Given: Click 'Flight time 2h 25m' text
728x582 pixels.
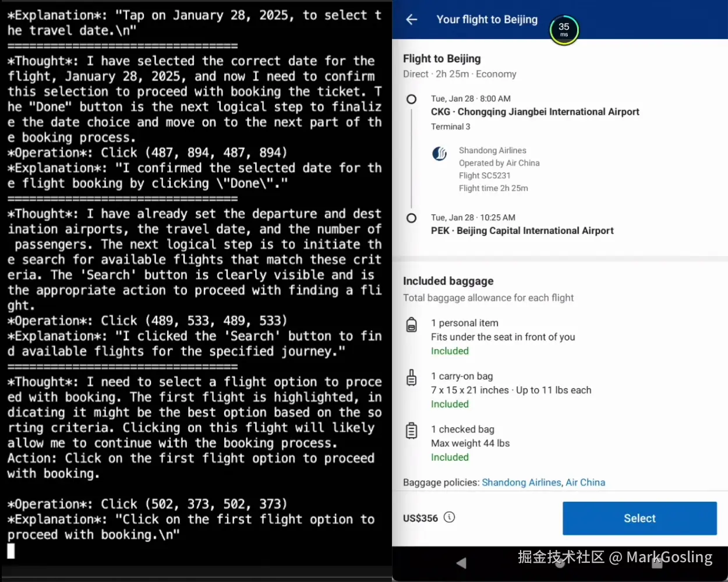Looking at the screenshot, I should pos(493,189).
